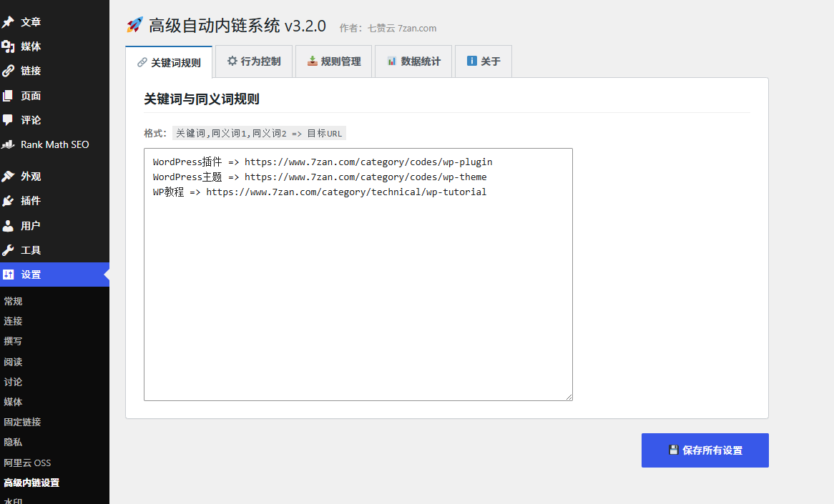
Task: Go to the 常规 settings submenu
Action: click(14, 302)
